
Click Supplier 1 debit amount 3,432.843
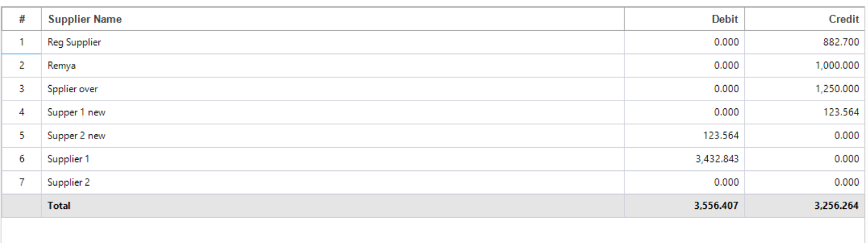[x=717, y=159]
